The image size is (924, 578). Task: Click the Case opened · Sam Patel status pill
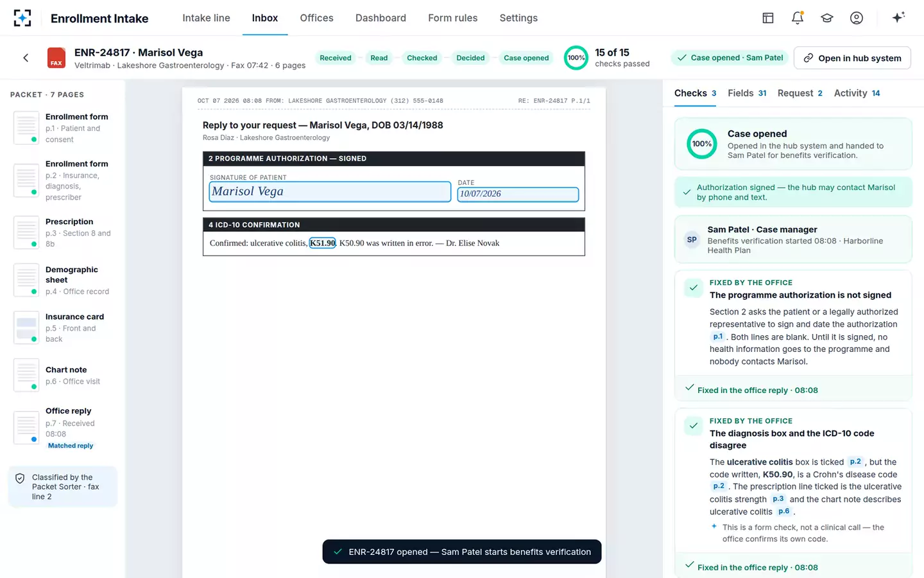click(730, 58)
